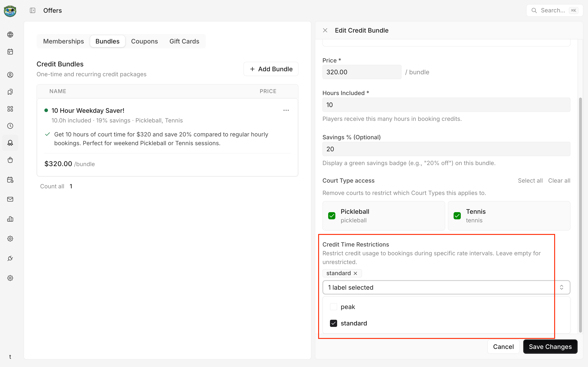Image resolution: width=588 pixels, height=367 pixels.
Task: Open the user profile icon in sidebar
Action: [x=10, y=75]
